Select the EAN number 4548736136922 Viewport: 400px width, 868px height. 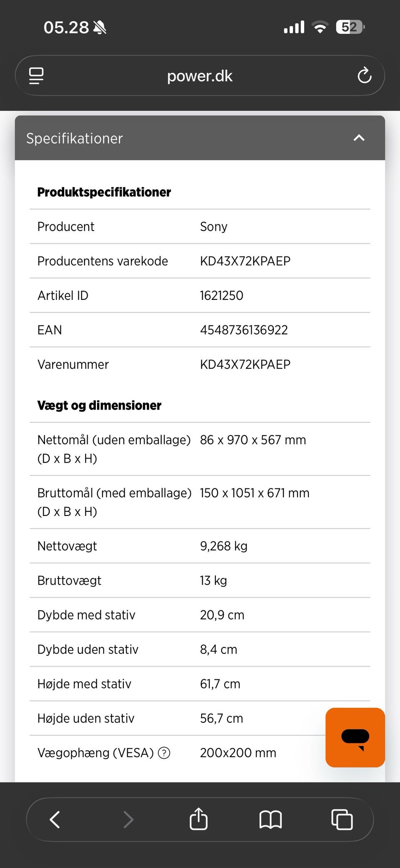click(x=244, y=330)
